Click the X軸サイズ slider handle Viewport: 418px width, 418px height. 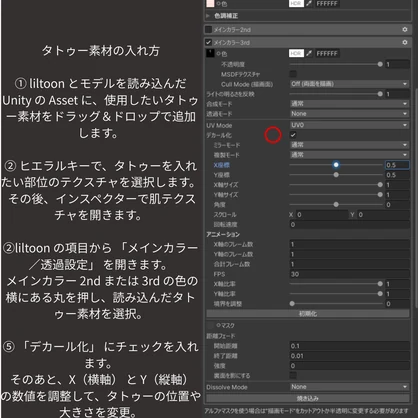(x=380, y=185)
